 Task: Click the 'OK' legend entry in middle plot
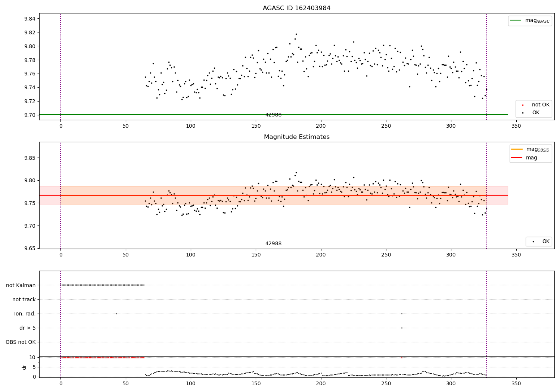tap(541, 242)
